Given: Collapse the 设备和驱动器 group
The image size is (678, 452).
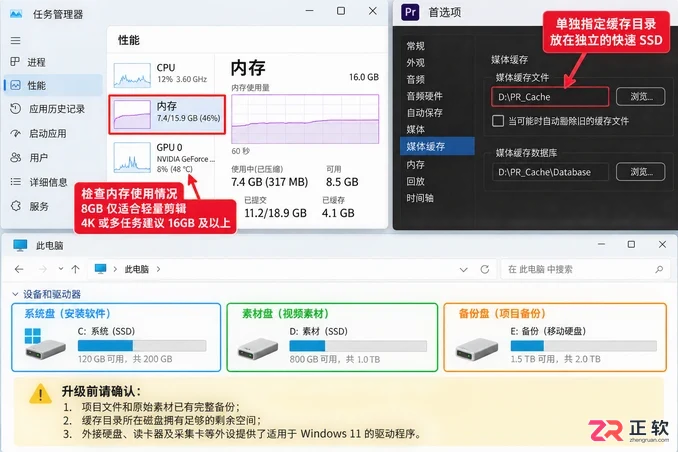Looking at the screenshot, I should (x=15, y=294).
